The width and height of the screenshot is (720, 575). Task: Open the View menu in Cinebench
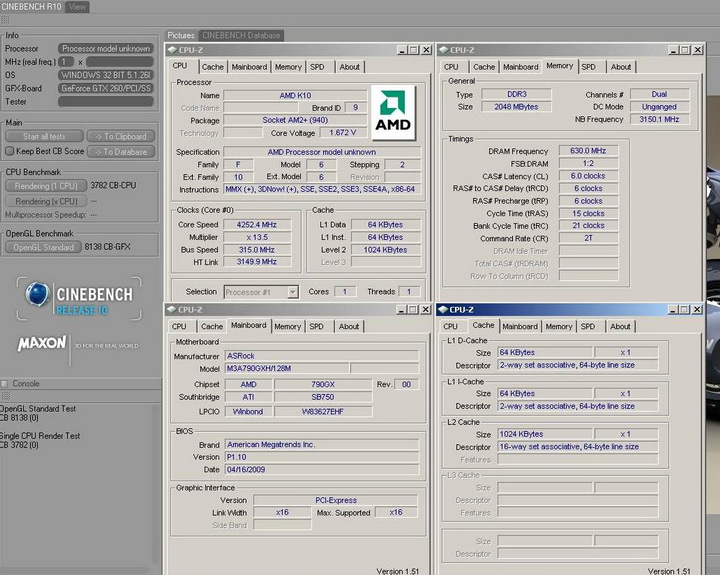pyautogui.click(x=77, y=7)
